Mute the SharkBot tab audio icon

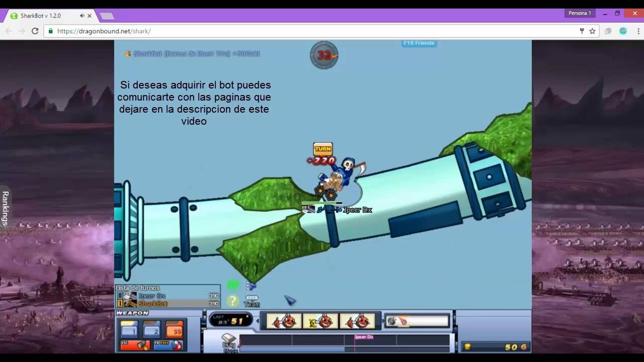82,16
